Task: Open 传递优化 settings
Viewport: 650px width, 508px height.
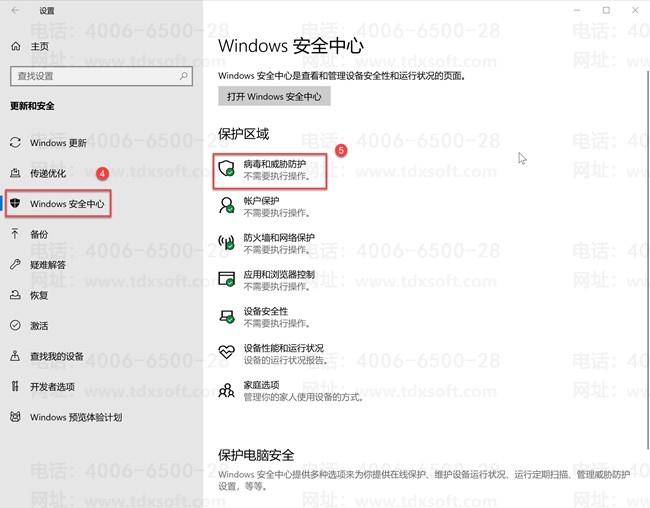Action: tap(48, 173)
